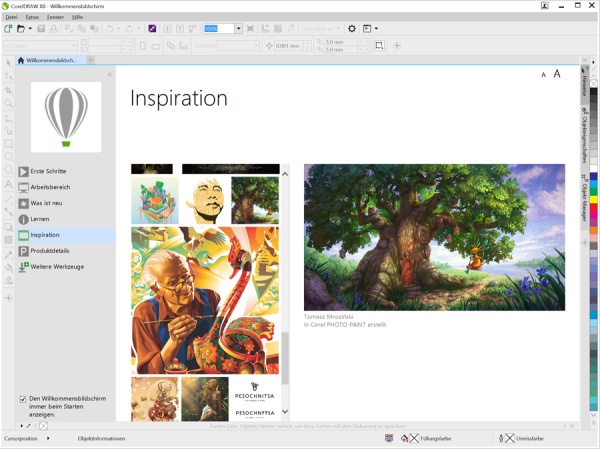Click gallery scroll up arrow
This screenshot has width=600, height=449.
[x=285, y=174]
